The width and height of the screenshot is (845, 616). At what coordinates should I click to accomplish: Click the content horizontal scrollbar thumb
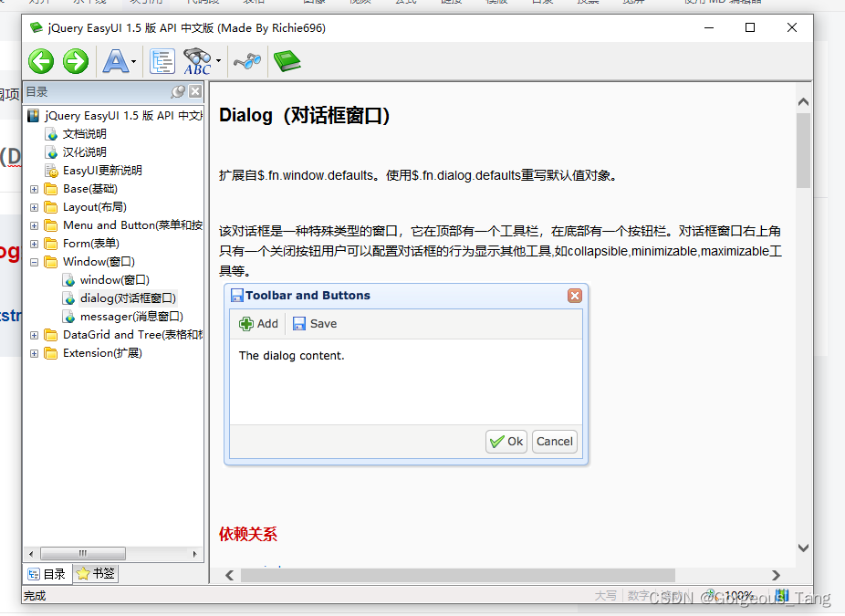tap(457, 575)
